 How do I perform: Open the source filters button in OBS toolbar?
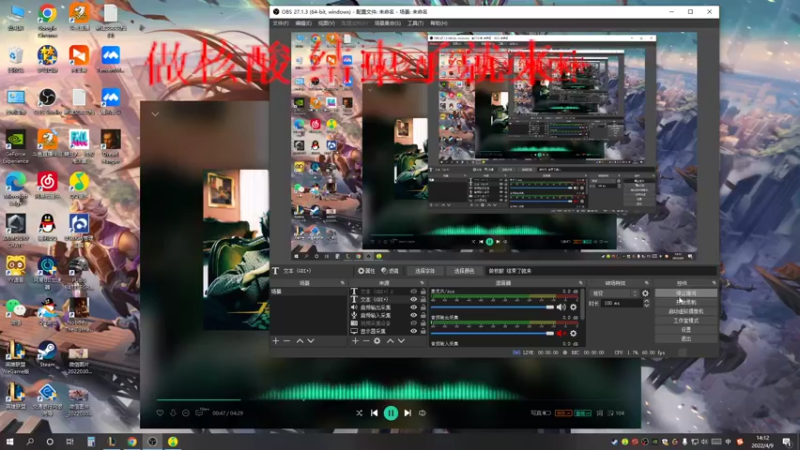pos(390,271)
